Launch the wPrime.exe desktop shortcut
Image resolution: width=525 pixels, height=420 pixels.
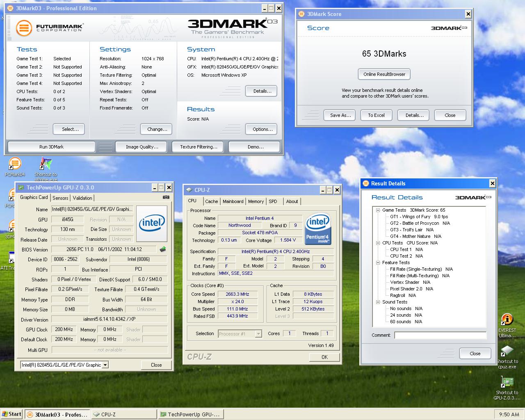pyautogui.click(x=46, y=169)
